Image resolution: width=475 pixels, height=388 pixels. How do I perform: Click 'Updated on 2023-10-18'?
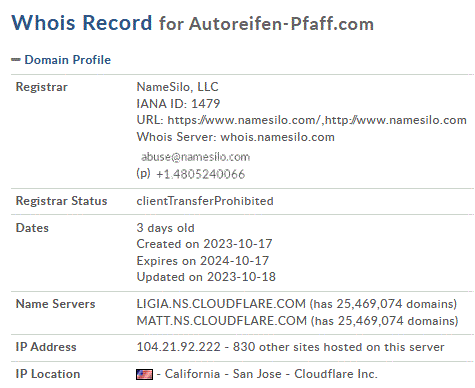(x=206, y=277)
